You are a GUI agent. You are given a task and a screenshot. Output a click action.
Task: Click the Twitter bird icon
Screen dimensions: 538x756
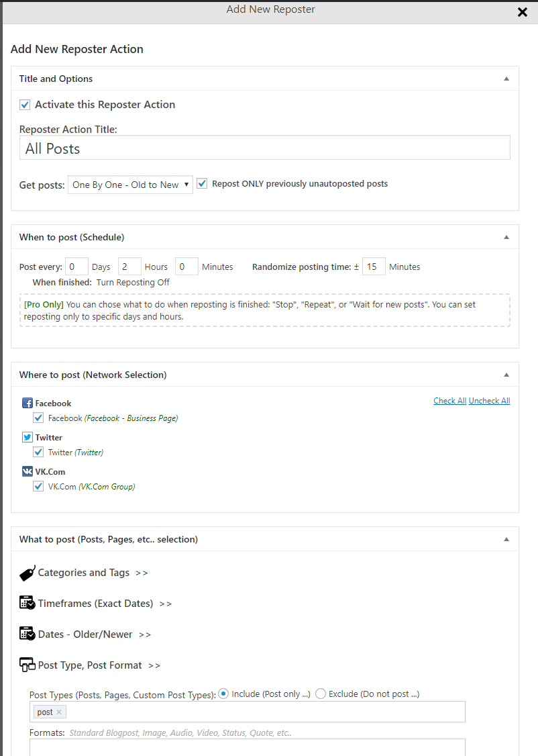28,437
